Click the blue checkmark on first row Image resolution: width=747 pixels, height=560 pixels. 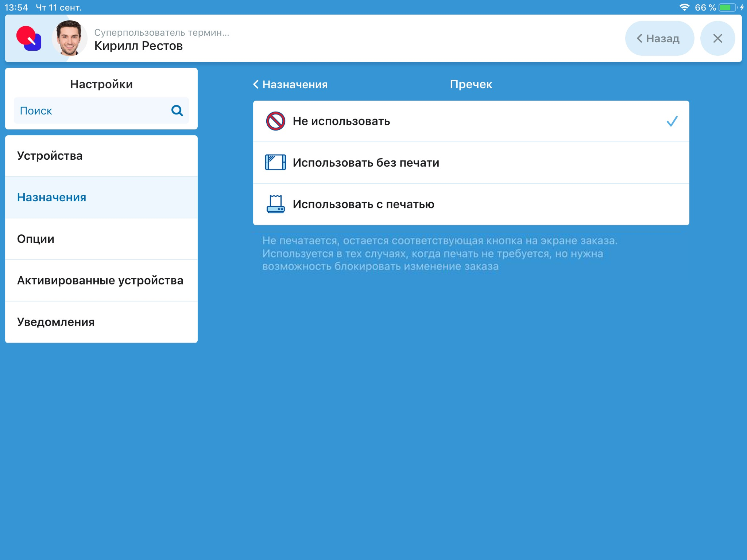pyautogui.click(x=672, y=121)
